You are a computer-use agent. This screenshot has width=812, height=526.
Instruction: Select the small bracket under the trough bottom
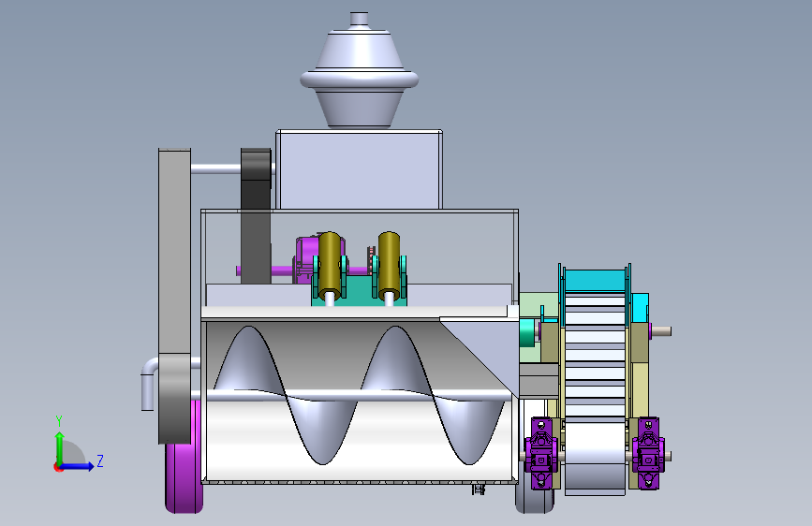coord(479,489)
